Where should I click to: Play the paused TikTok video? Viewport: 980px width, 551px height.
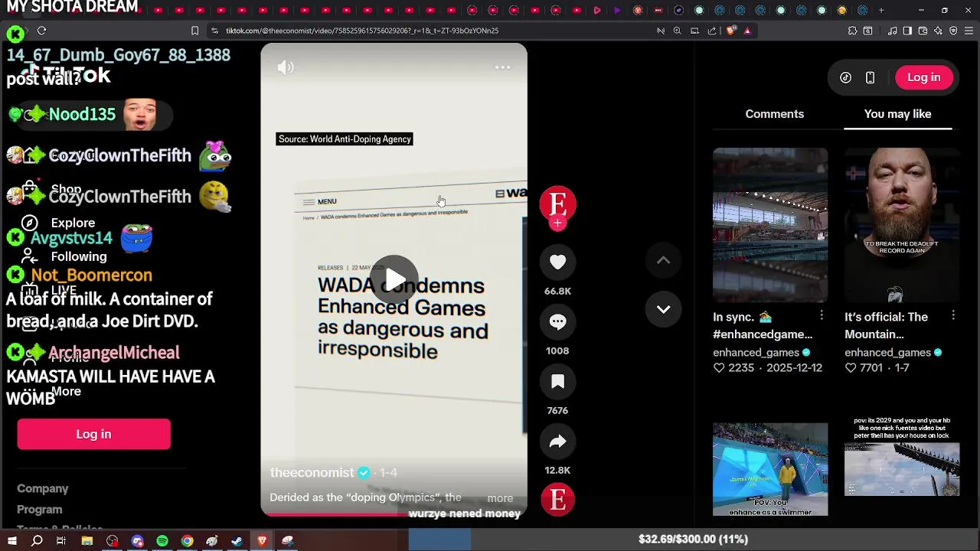394,279
